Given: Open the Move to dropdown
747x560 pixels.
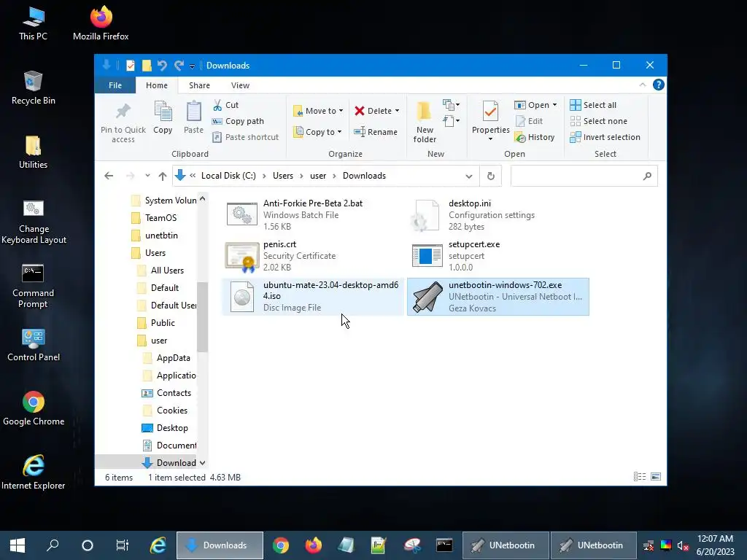Looking at the screenshot, I should point(318,111).
